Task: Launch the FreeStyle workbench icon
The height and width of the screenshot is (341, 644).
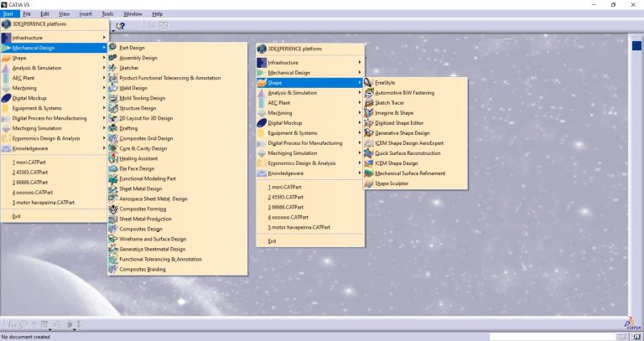Action: pyautogui.click(x=368, y=82)
